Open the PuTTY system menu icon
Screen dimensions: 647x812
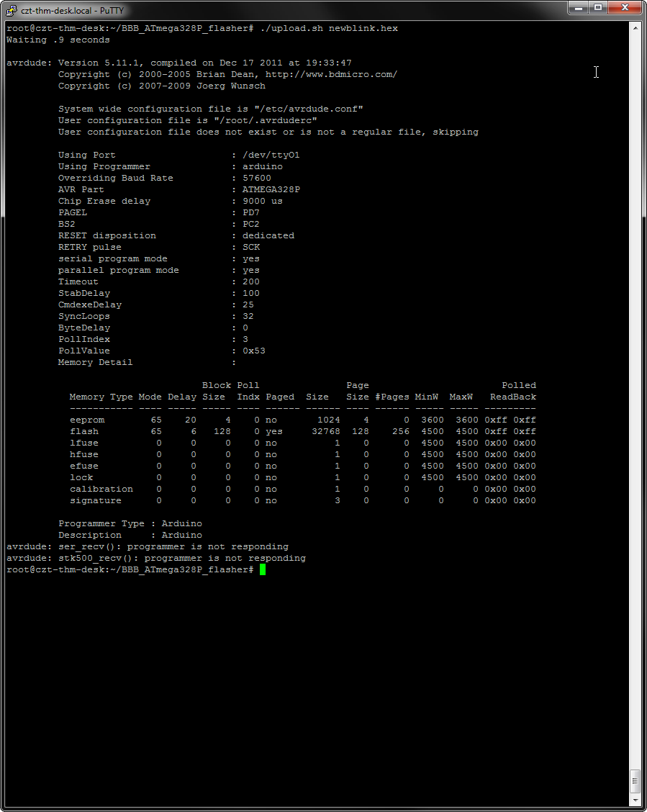[x=12, y=10]
